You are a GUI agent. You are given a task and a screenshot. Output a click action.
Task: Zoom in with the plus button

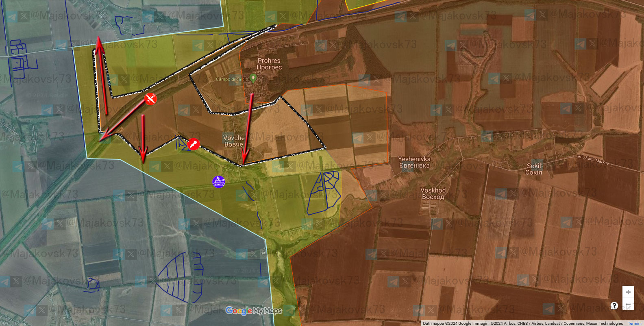coord(628,292)
